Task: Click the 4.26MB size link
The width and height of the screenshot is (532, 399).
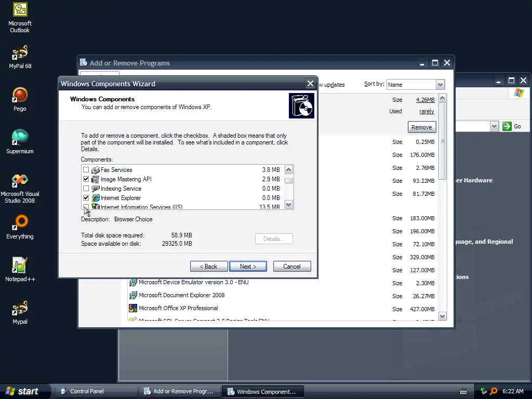Action: [425, 100]
